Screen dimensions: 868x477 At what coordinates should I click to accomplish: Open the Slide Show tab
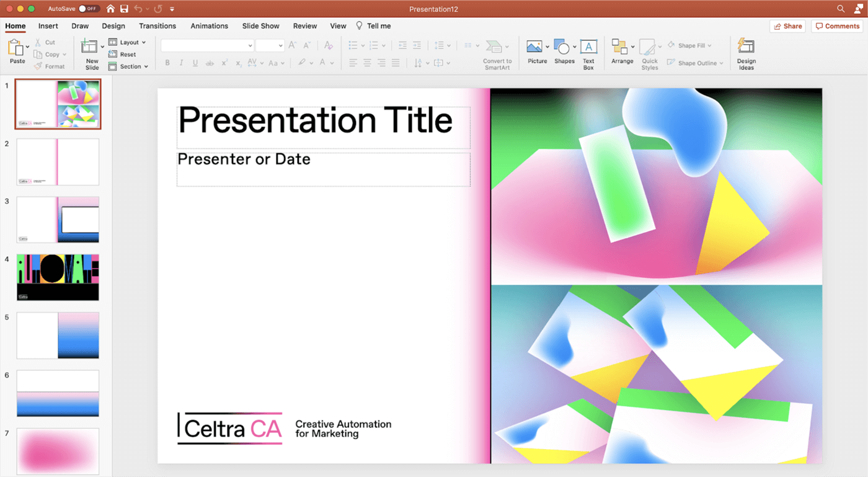point(260,26)
